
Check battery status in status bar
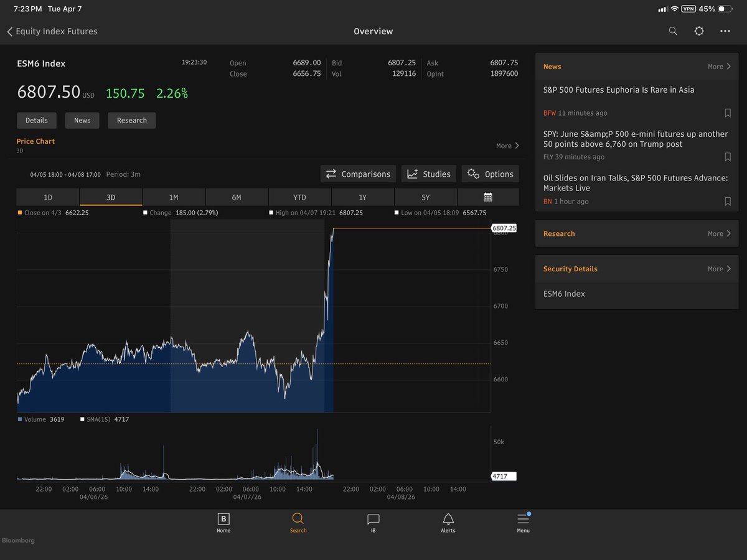click(725, 9)
